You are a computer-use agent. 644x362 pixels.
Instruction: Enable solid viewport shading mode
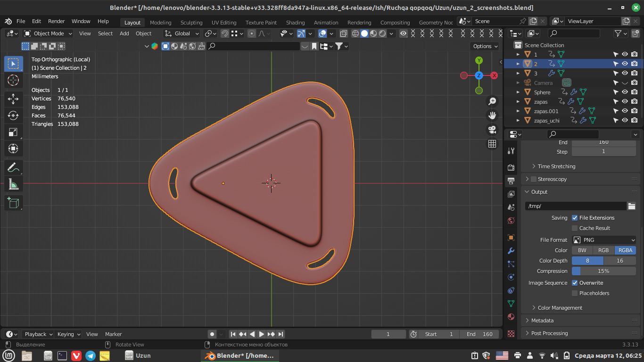pos(364,33)
